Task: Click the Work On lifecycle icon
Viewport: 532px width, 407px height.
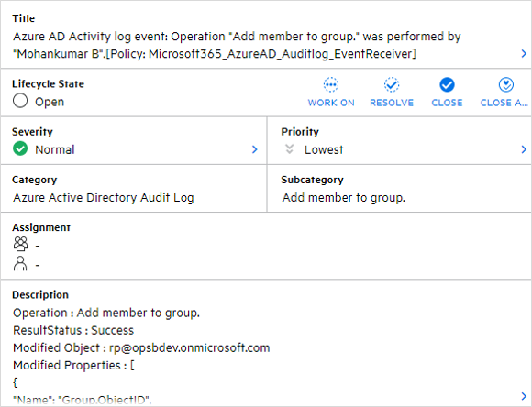Action: coord(331,84)
